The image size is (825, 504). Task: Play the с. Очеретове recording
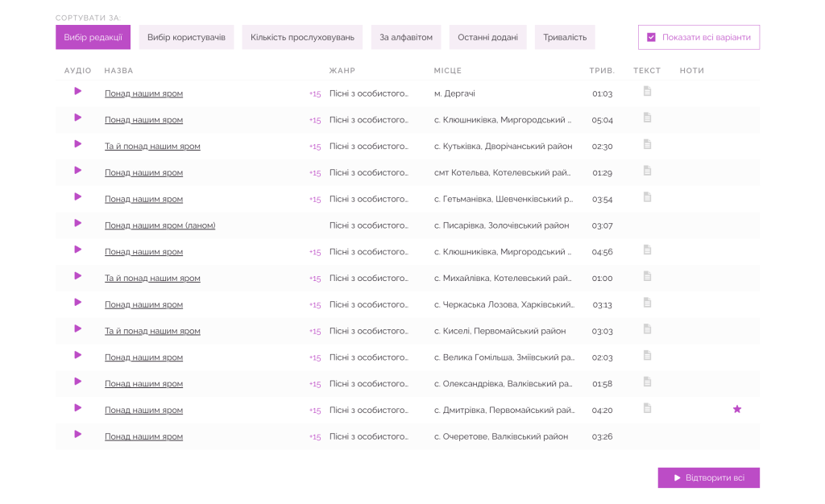point(78,435)
